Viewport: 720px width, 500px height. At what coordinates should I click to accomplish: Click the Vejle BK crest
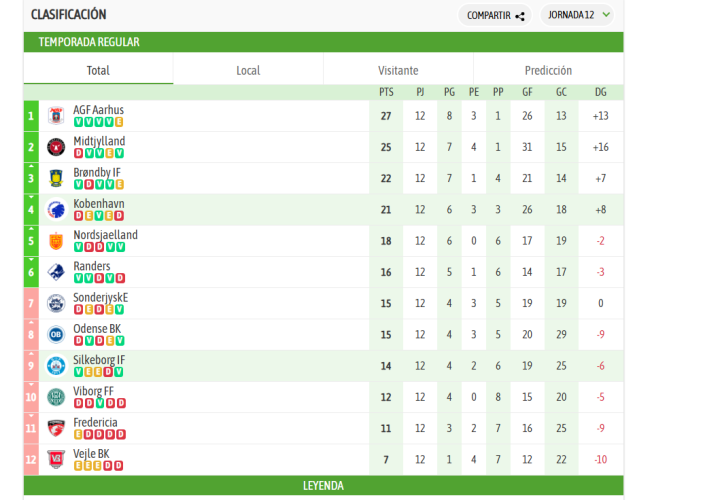click(56, 459)
